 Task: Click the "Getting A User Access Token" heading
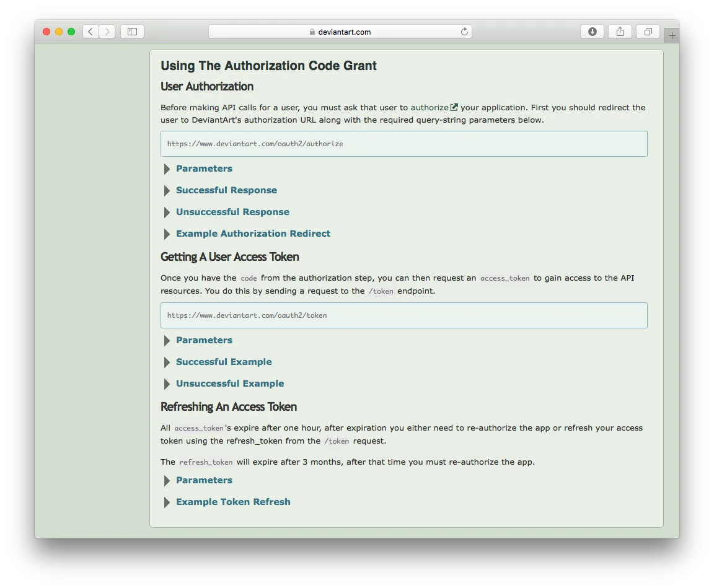click(230, 257)
